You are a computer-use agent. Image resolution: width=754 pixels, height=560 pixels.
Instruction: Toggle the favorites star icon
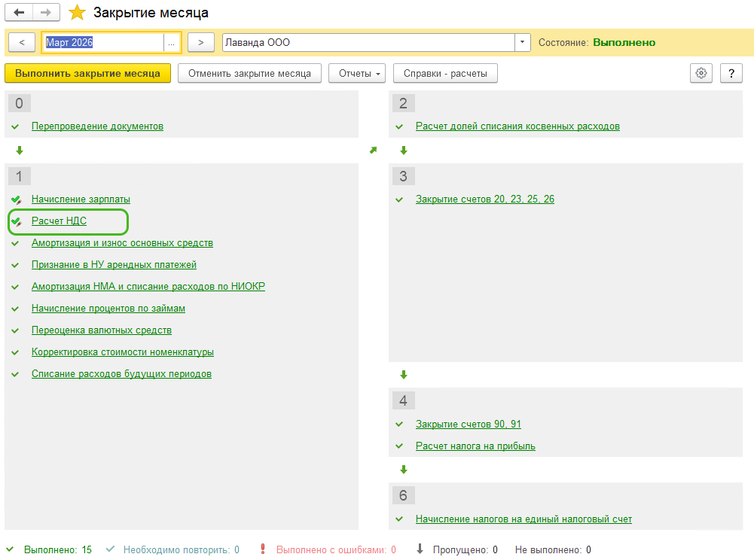77,13
